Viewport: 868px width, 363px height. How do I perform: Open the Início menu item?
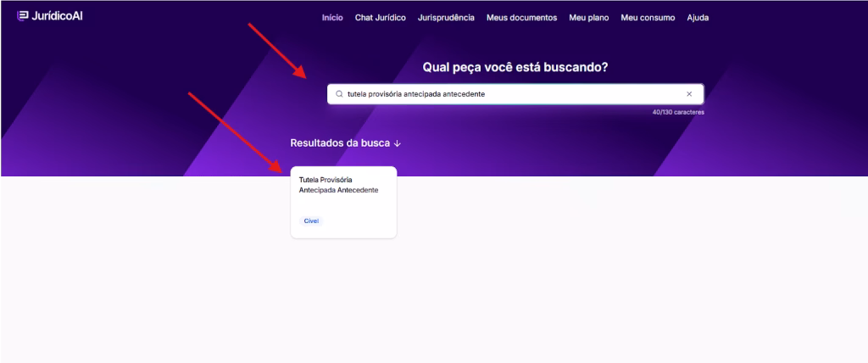pyautogui.click(x=332, y=18)
